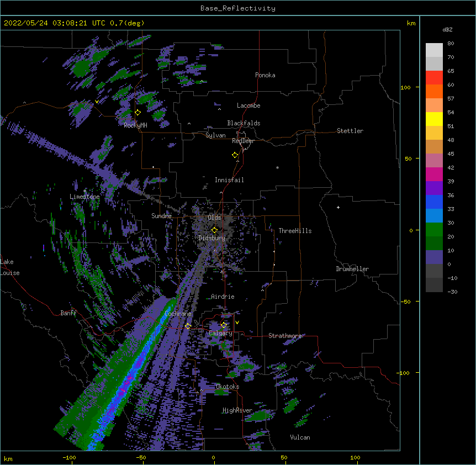The image size is (476, 465).
Task: Click the radar site marker at Didsbury
Action: [x=214, y=230]
